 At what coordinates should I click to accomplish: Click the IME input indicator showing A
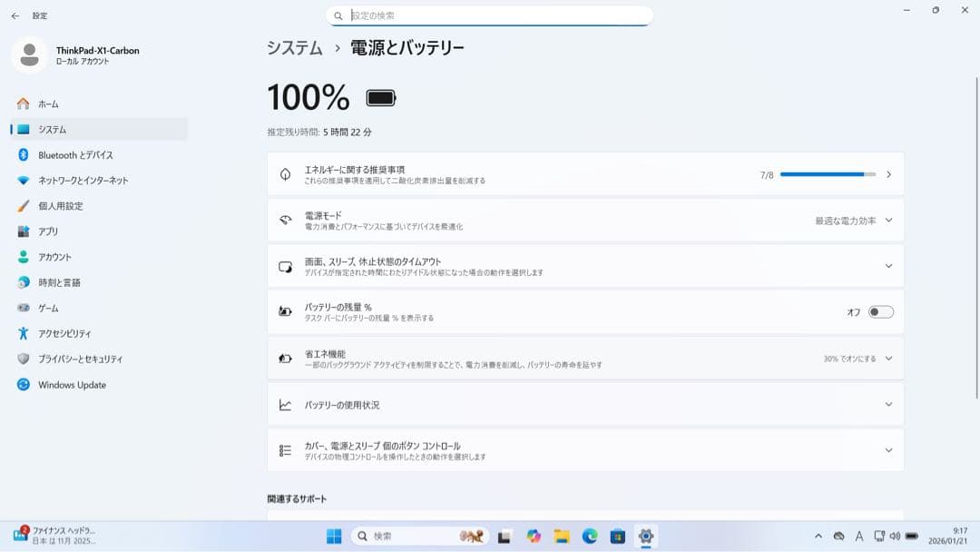[x=859, y=536]
